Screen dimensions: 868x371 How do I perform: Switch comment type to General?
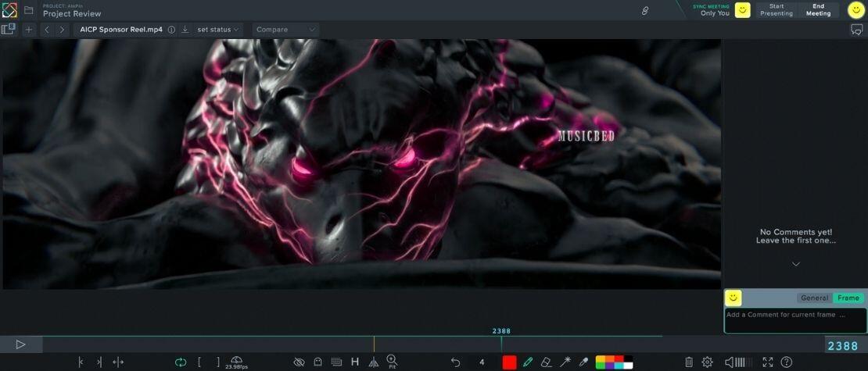[814, 298]
